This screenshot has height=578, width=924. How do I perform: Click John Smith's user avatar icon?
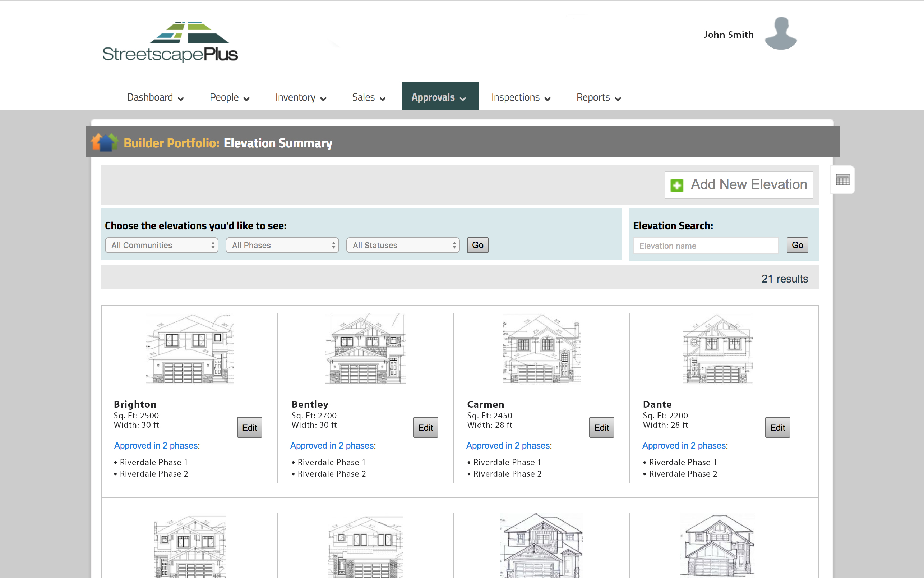click(780, 34)
